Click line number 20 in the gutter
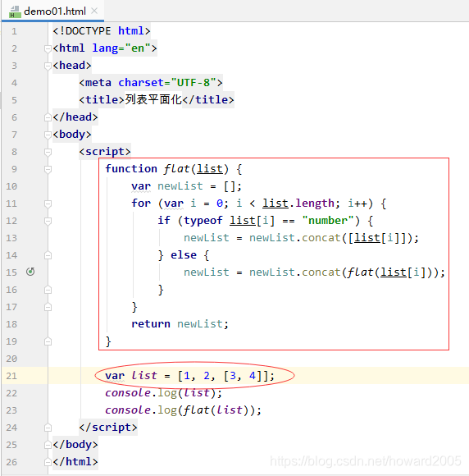469x476 pixels. pos(11,359)
